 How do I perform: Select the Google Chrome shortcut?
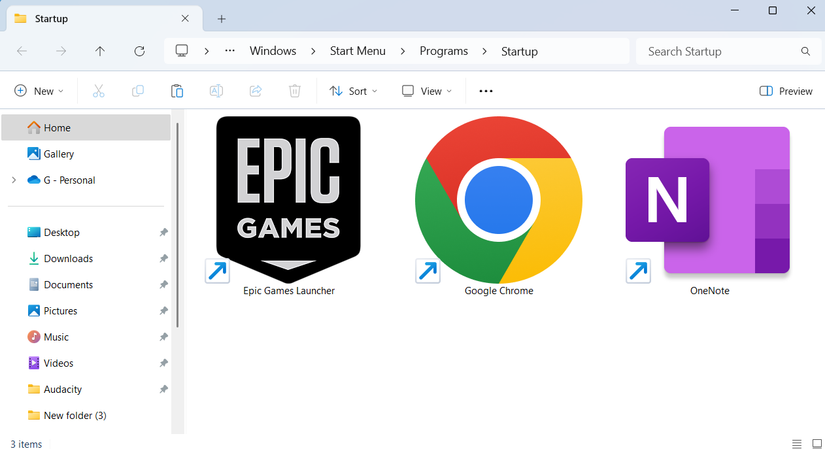click(x=498, y=206)
